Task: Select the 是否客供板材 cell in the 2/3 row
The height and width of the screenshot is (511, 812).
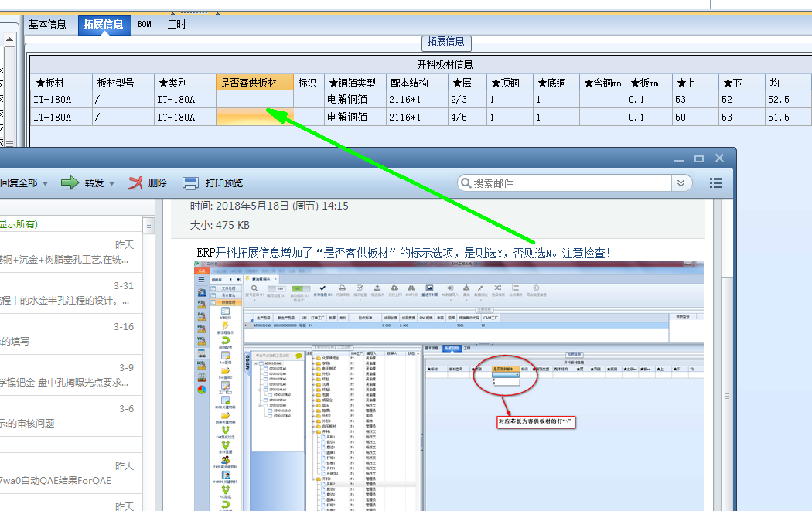Action: [254, 100]
